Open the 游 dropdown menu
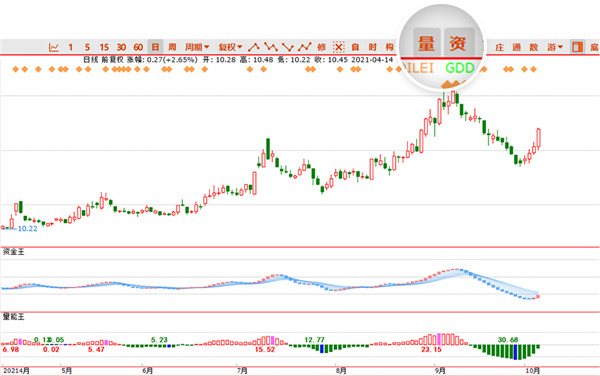The height and width of the screenshot is (376, 600). (x=555, y=47)
